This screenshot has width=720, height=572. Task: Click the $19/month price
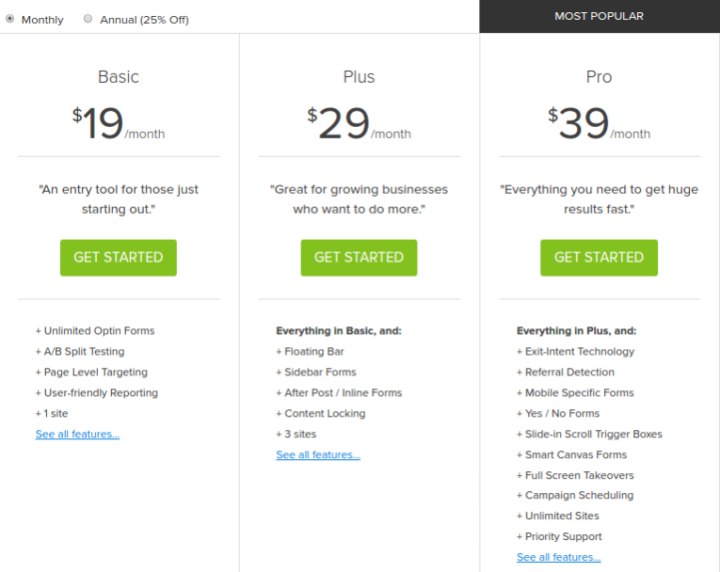click(118, 123)
